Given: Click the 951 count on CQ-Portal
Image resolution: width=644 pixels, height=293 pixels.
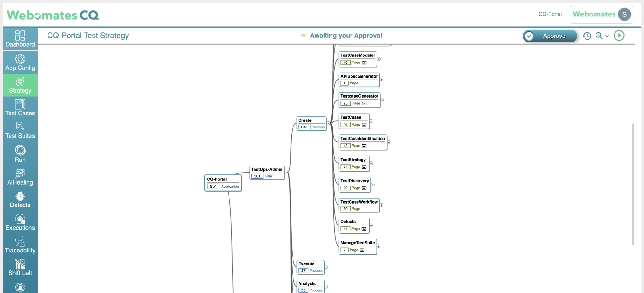Looking at the screenshot, I should (x=213, y=186).
